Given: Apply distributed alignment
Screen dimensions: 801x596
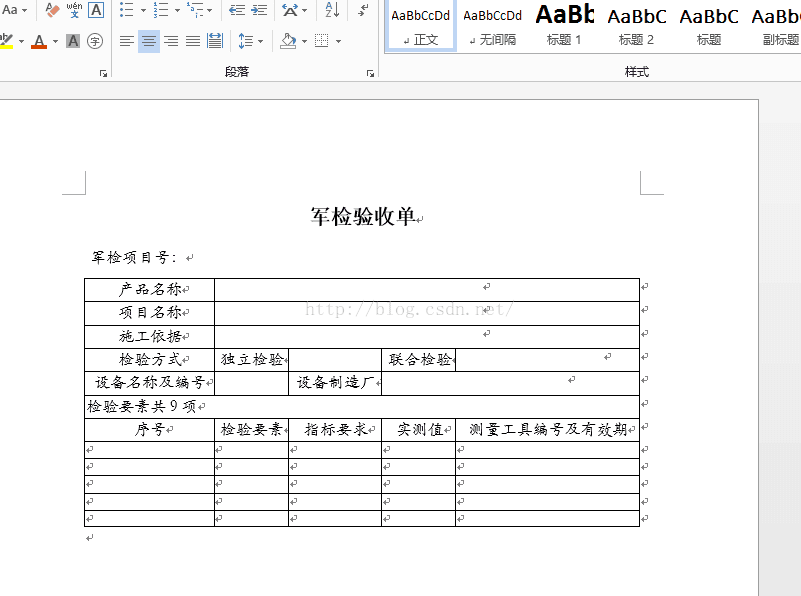Looking at the screenshot, I should (x=215, y=41).
